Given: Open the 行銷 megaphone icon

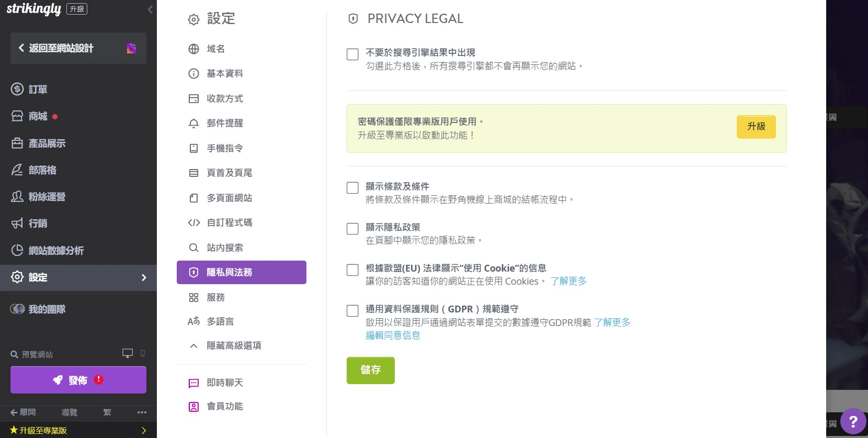Looking at the screenshot, I should (17, 223).
